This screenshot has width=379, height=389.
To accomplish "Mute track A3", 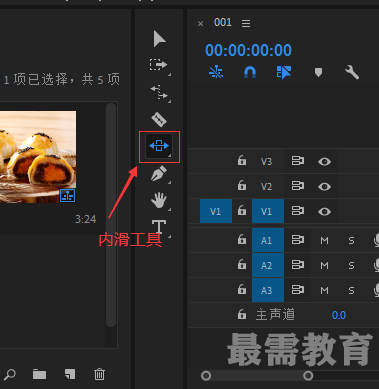I will (324, 291).
